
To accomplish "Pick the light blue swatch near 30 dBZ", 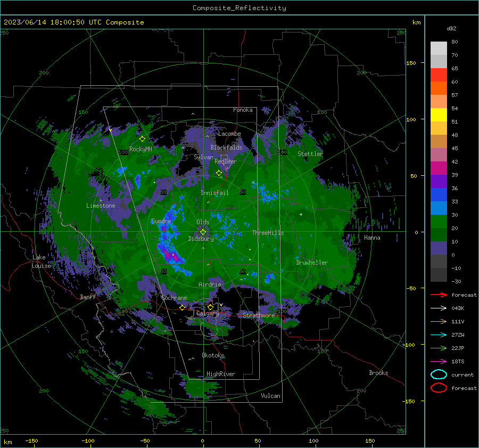I will tap(439, 208).
